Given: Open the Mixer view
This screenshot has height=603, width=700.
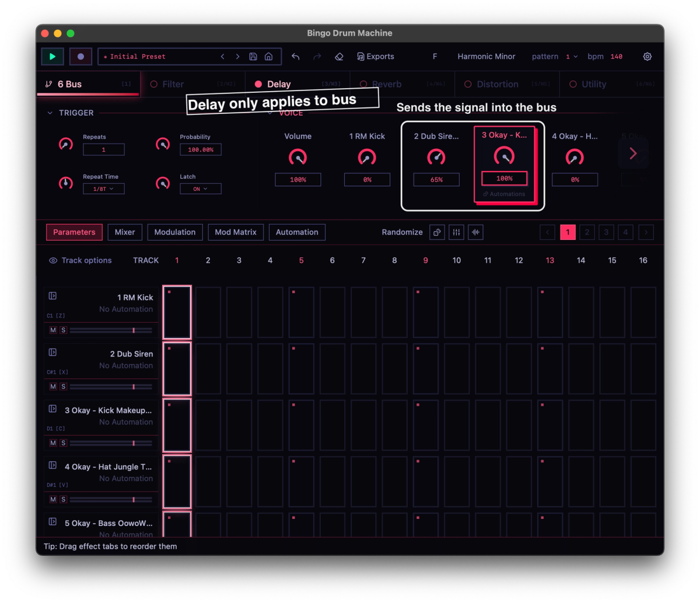Looking at the screenshot, I should tap(125, 232).
